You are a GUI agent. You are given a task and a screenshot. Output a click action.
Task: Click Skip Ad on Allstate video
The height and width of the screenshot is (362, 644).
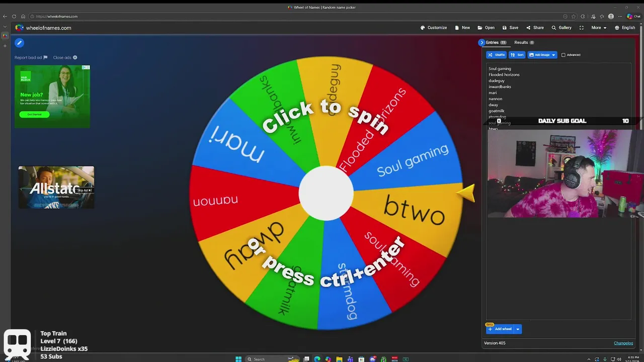(x=84, y=190)
